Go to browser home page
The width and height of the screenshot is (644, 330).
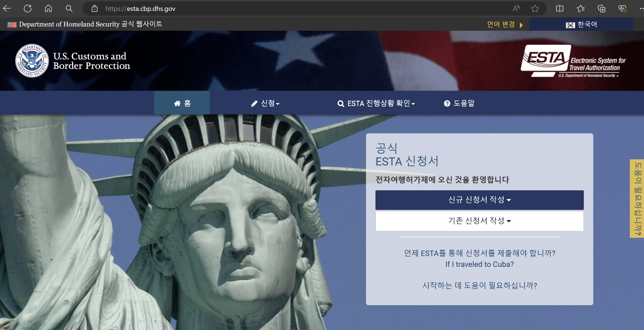[x=48, y=9]
